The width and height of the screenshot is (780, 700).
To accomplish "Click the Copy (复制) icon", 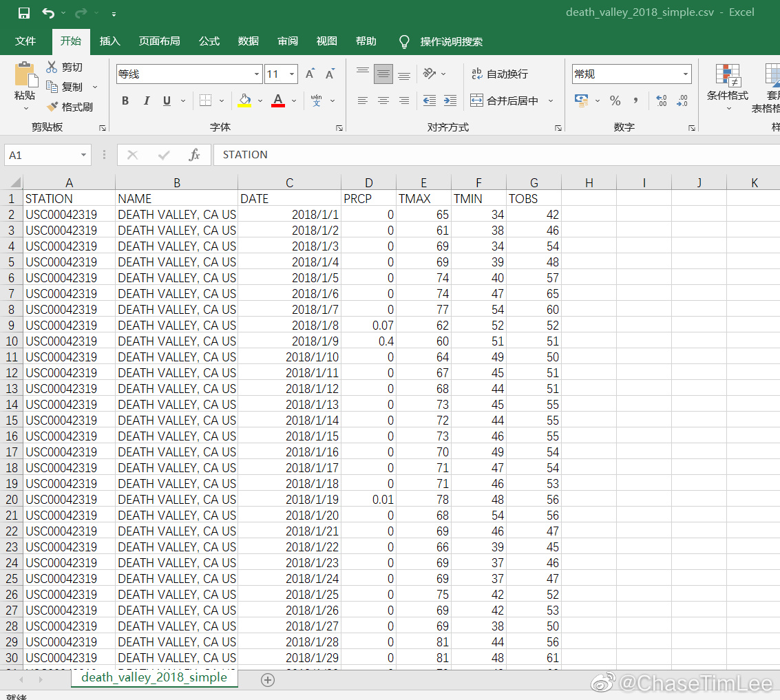I will point(52,87).
